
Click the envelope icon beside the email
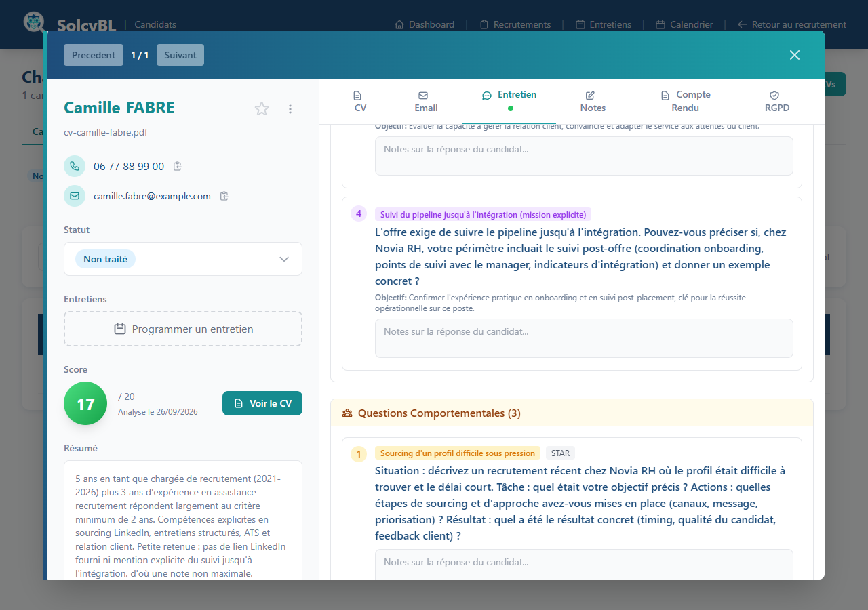[75, 196]
